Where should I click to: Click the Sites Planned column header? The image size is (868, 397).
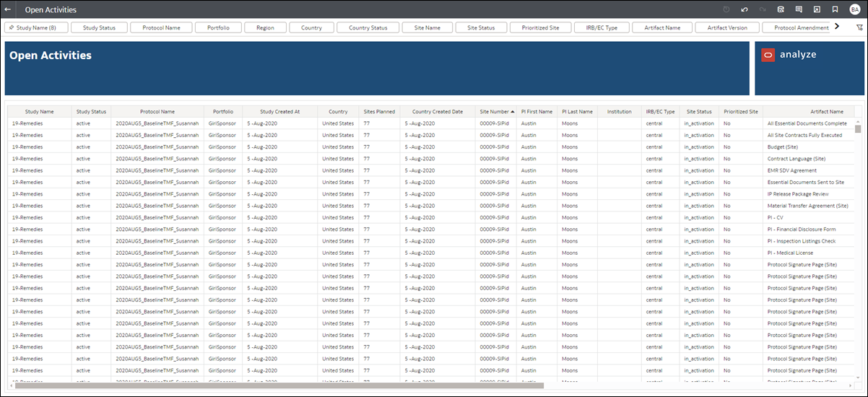pyautogui.click(x=379, y=112)
